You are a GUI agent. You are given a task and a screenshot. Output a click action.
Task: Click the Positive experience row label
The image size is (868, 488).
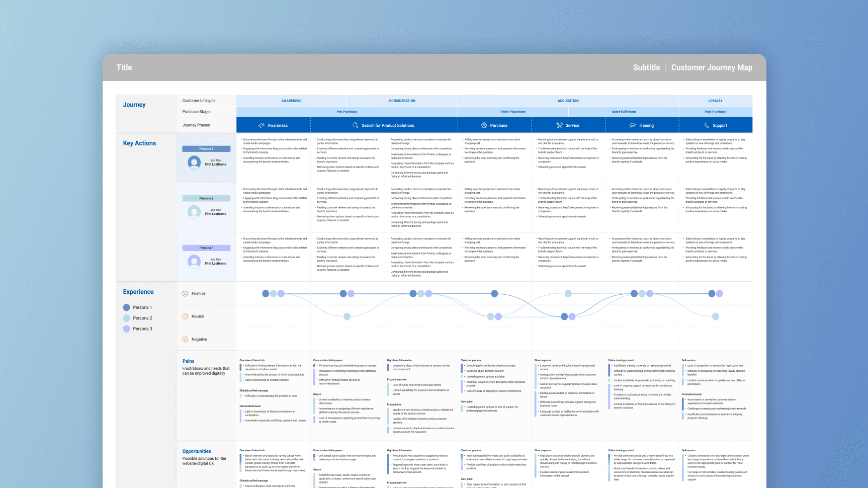click(198, 293)
